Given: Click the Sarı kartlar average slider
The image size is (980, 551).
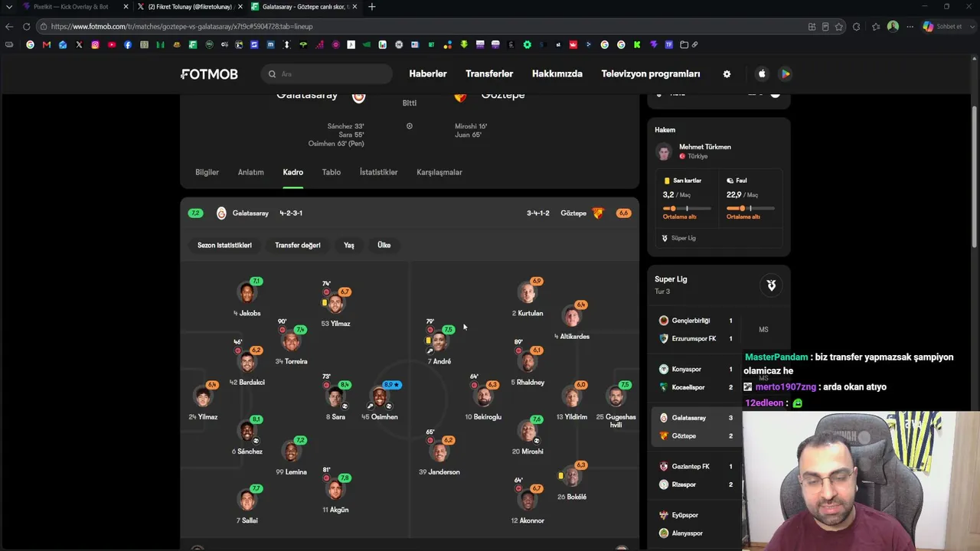Looking at the screenshot, I should [687, 208].
